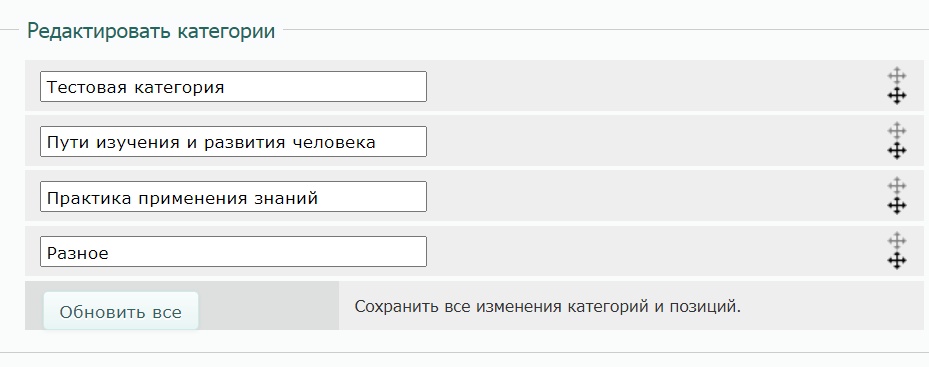Focus the Практика применения знаний text field
This screenshot has width=929, height=367.
233,197
